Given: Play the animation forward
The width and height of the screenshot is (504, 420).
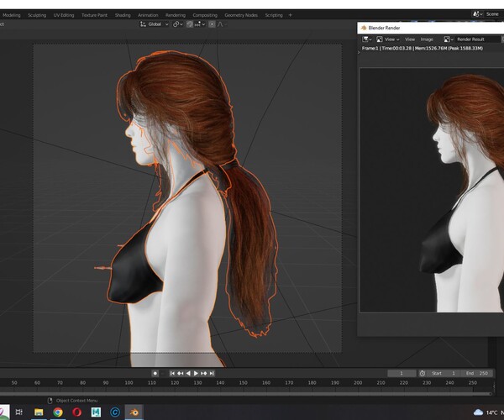Looking at the screenshot, I should [x=196, y=374].
